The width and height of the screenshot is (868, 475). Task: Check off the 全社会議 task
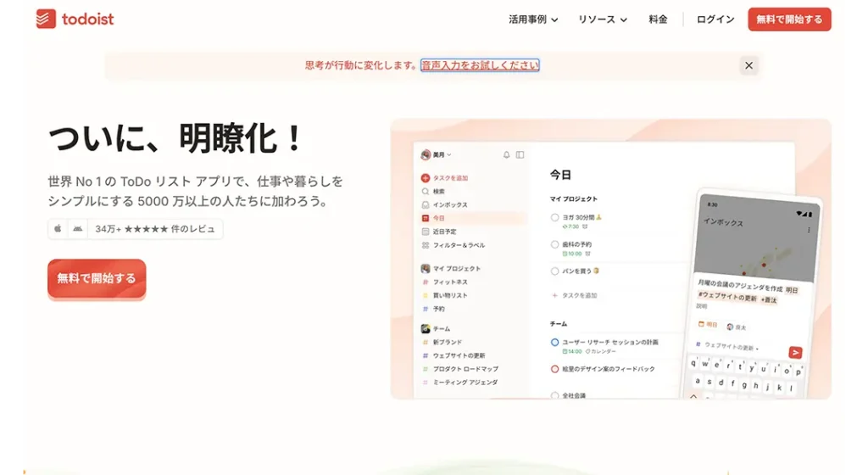(x=554, y=395)
